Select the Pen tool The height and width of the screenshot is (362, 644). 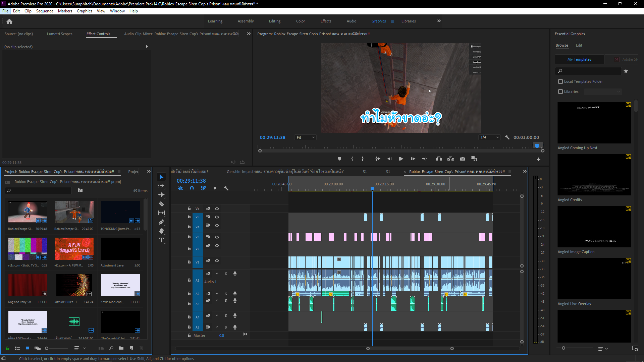[x=161, y=222]
